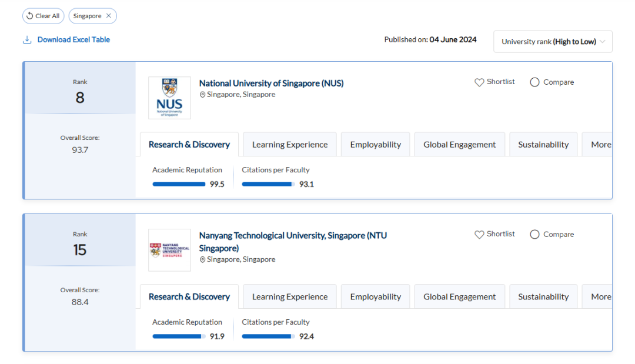Screen dimensions: 635x364
Task: Remove the Singapore filter via its X
Action: (109, 16)
